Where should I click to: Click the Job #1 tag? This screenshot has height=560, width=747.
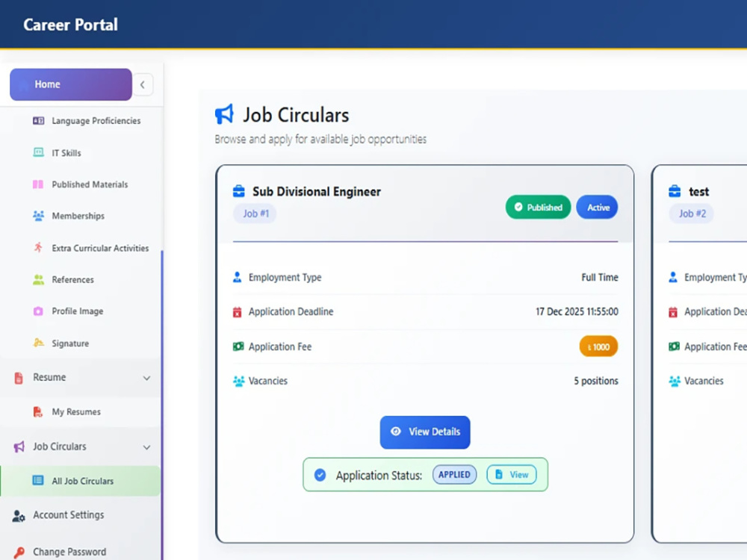tap(255, 214)
